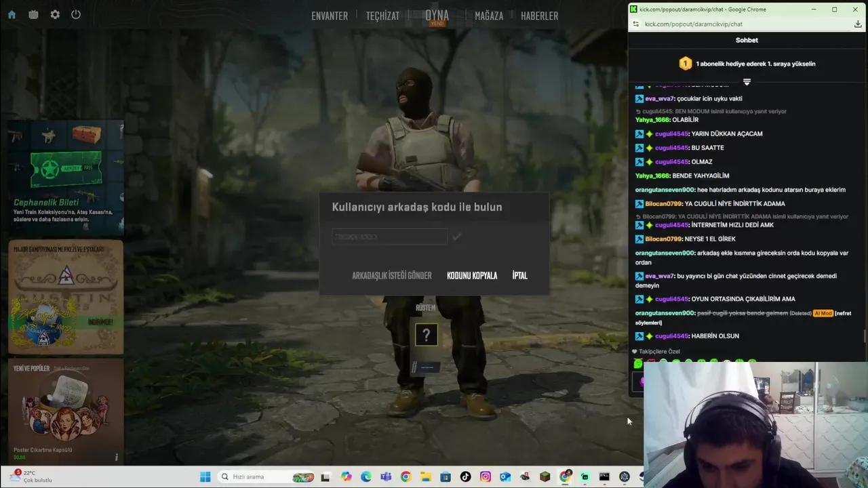Click Yahya_1668 on BENDE YAHYAGİLİM message
868x488 pixels.
pyautogui.click(x=652, y=176)
